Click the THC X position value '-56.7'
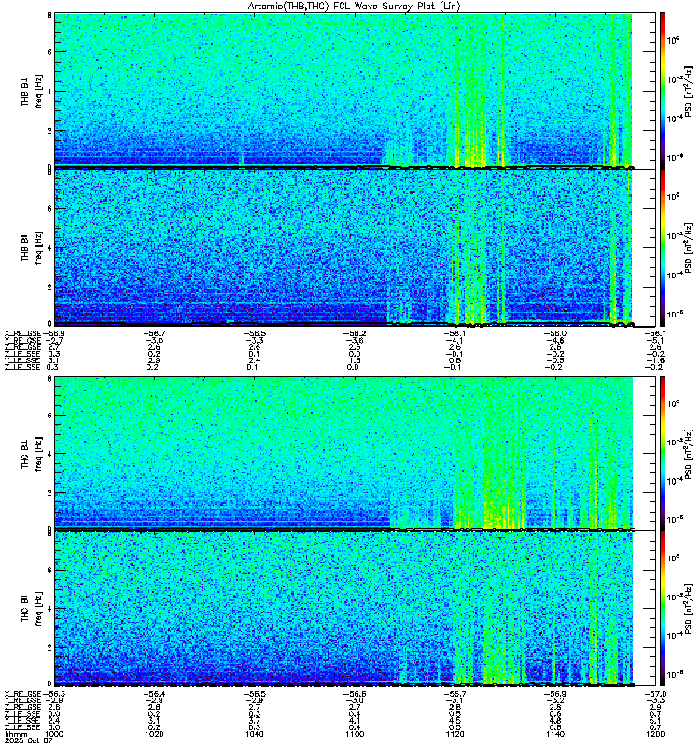Image resolution: width=700 pixels, height=747 pixels. pos(455,694)
